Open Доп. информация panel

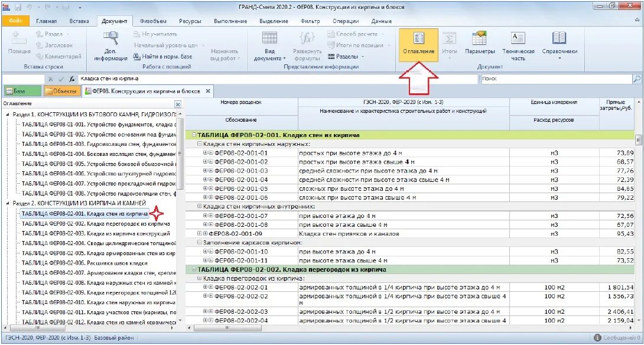[x=110, y=45]
